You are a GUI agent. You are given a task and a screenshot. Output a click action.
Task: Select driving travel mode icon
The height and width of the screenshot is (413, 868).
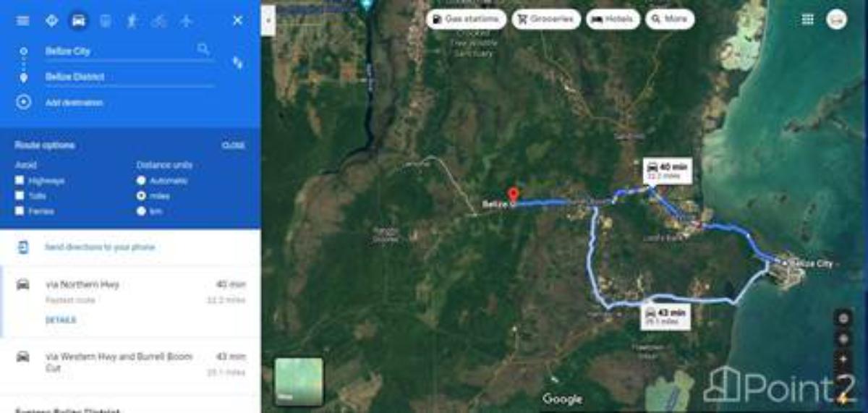[x=78, y=20]
